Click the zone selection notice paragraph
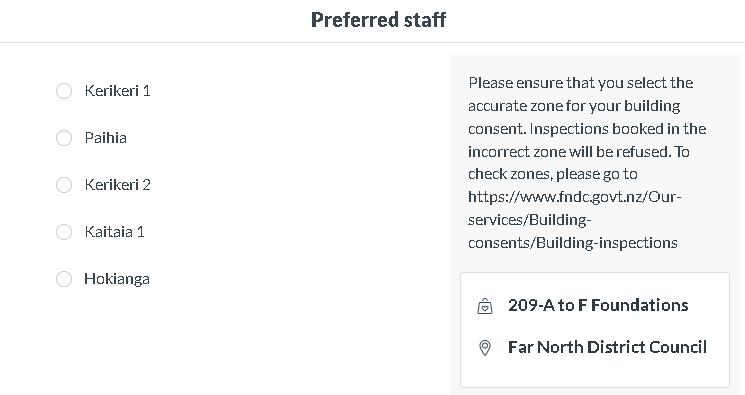This screenshot has height=395, width=745. coord(587,163)
